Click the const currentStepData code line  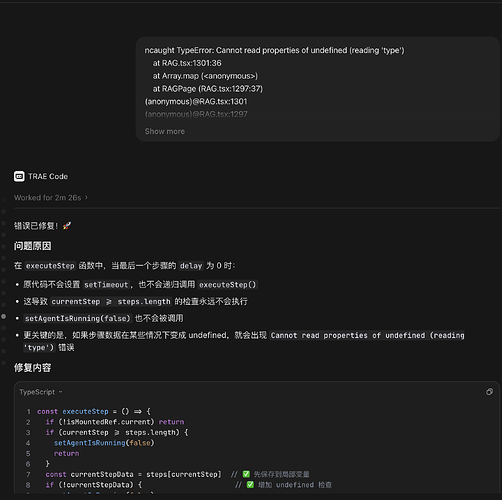pos(133,474)
